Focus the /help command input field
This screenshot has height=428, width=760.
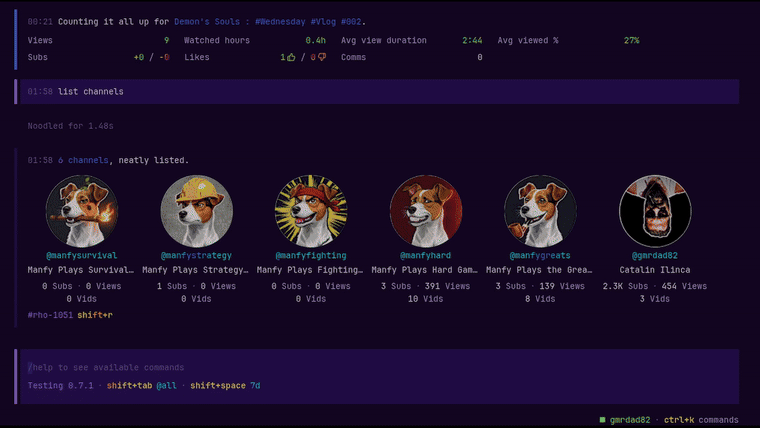(378, 367)
